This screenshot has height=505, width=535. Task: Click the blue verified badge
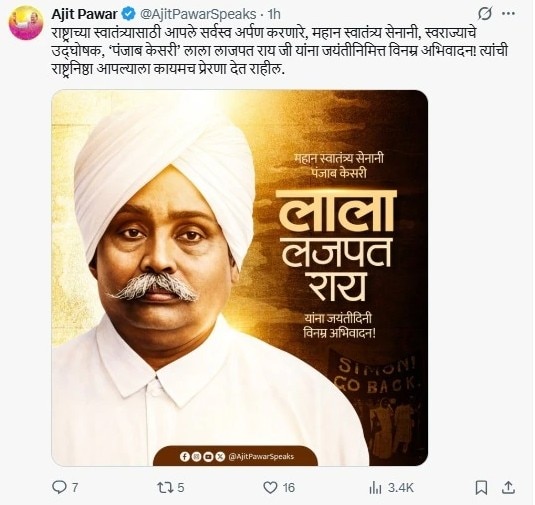tap(128, 14)
